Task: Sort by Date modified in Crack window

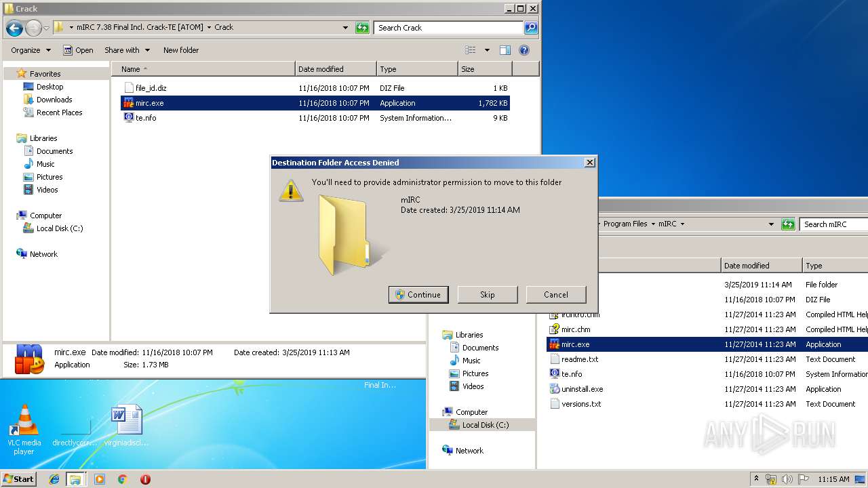Action: 336,69
